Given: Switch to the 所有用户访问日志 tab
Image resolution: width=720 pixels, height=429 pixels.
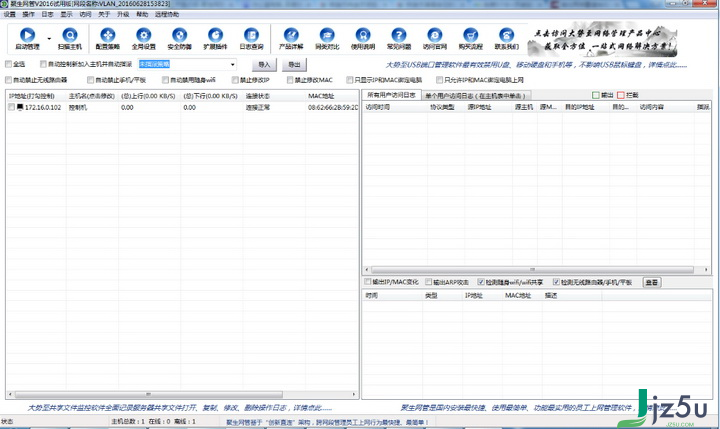Looking at the screenshot, I should [392, 95].
